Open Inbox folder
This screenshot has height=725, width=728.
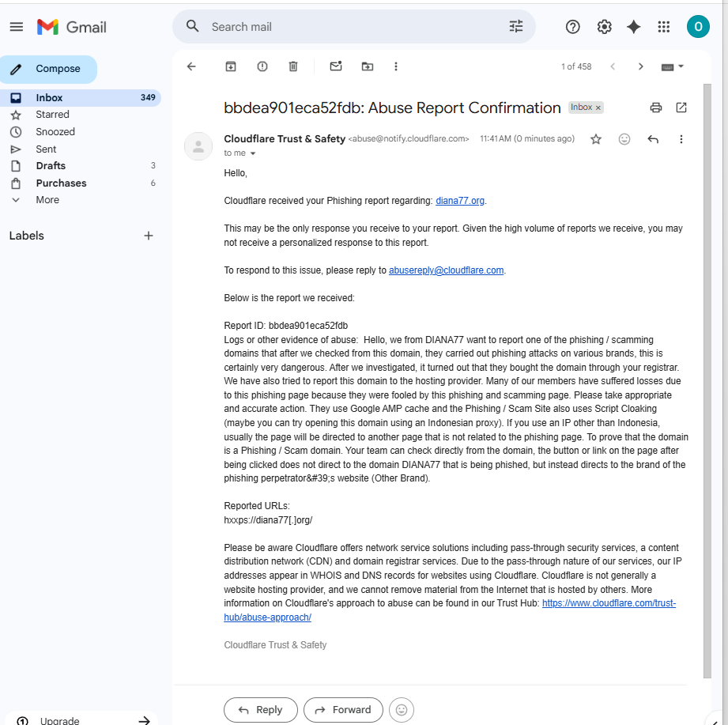click(81, 97)
